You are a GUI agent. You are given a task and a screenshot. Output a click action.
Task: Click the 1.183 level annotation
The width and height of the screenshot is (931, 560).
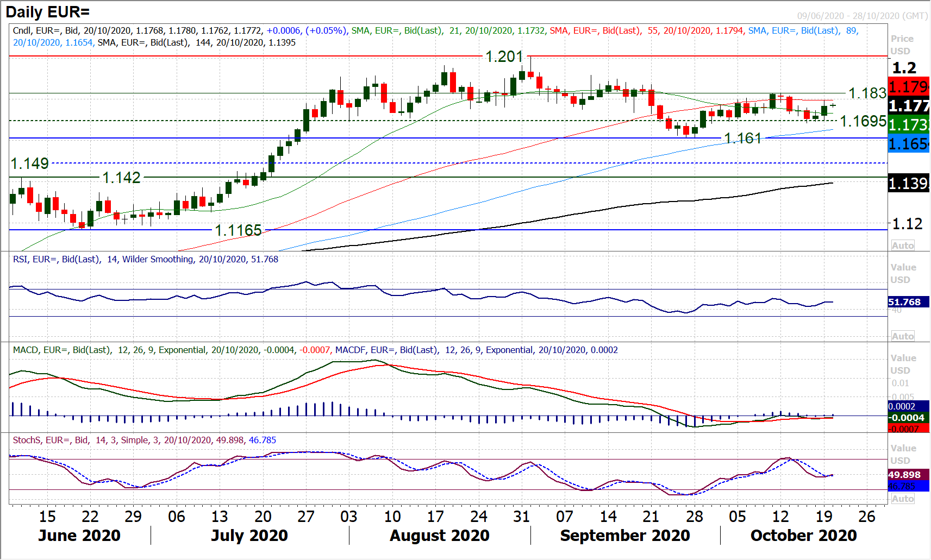click(x=867, y=93)
